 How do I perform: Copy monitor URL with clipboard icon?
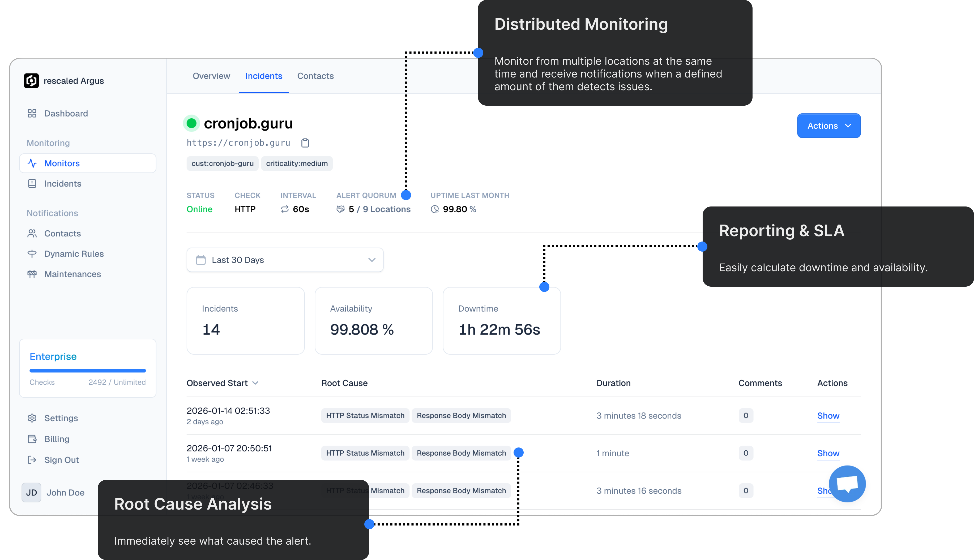[305, 143]
